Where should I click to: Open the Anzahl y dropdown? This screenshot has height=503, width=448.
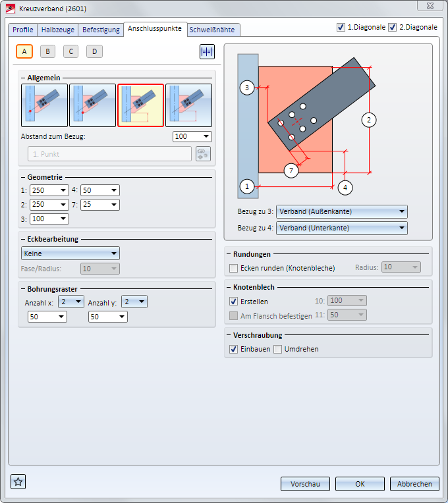134,302
